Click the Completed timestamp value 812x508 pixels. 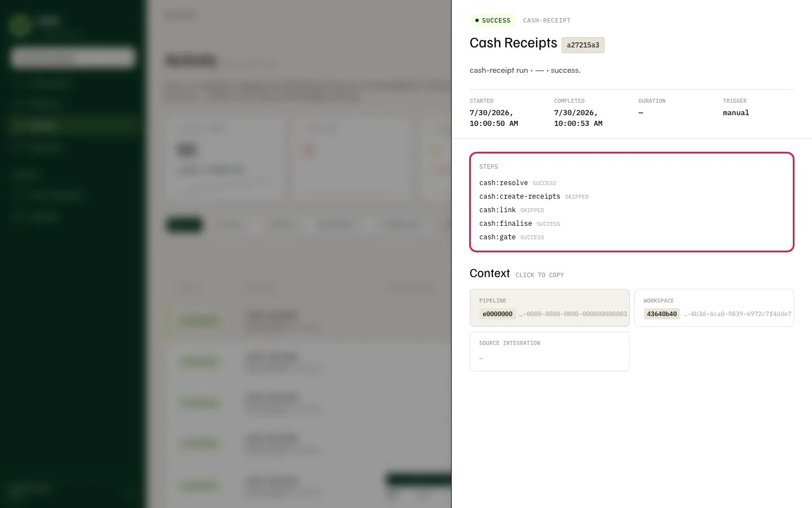pyautogui.click(x=578, y=118)
